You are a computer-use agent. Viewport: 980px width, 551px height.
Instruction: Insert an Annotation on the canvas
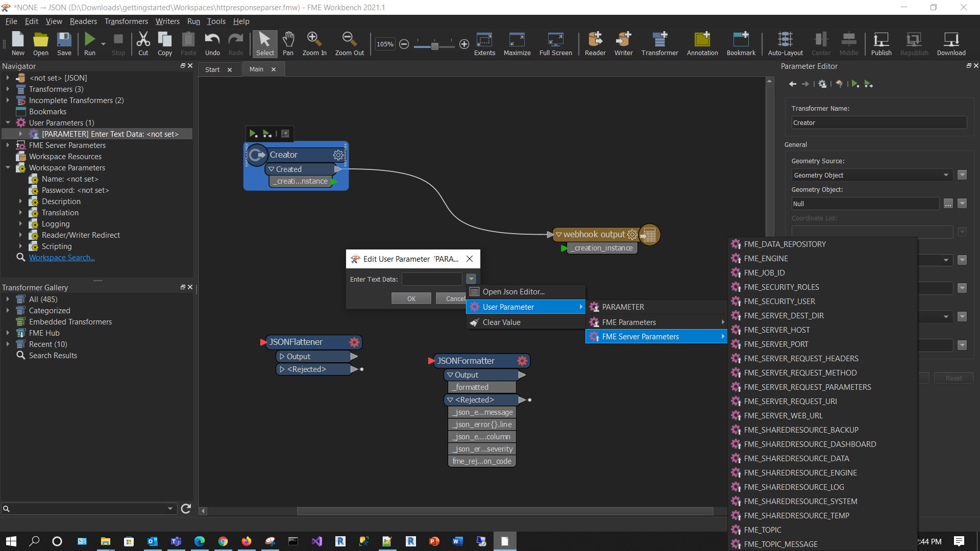click(x=702, y=43)
